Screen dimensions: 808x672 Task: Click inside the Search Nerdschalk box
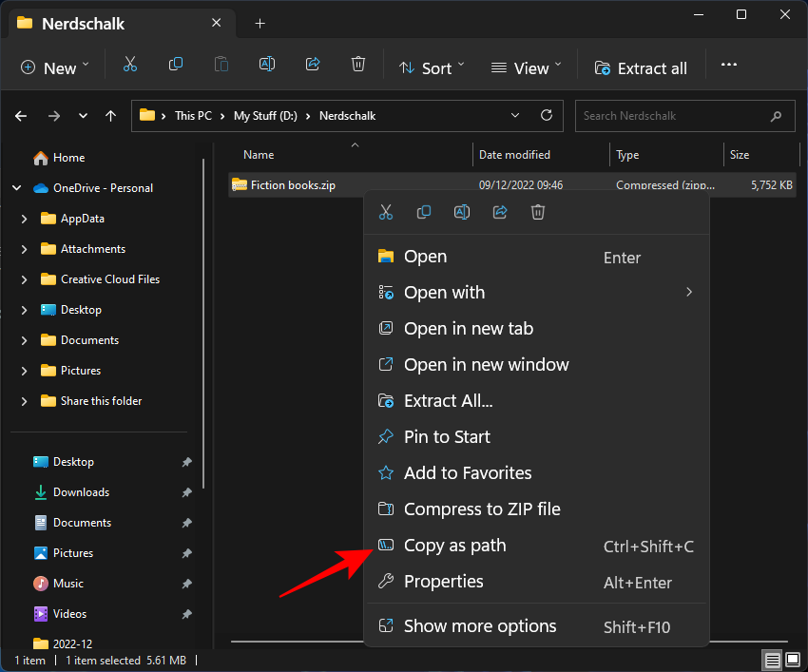675,115
